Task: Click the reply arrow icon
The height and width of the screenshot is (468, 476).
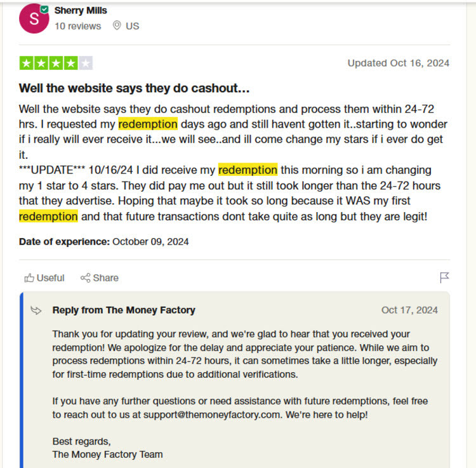Action: 37,311
